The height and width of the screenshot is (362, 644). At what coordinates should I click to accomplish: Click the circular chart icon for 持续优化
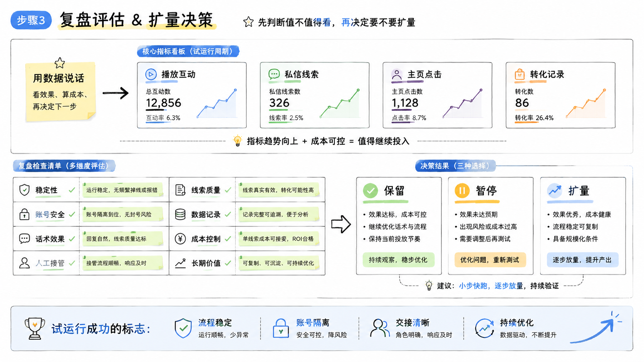pyautogui.click(x=485, y=328)
